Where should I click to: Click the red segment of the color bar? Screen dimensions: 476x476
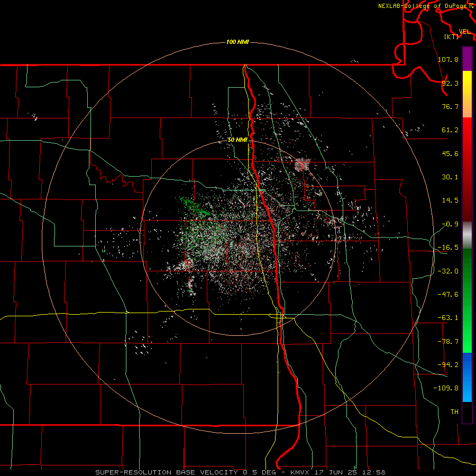pos(467,169)
